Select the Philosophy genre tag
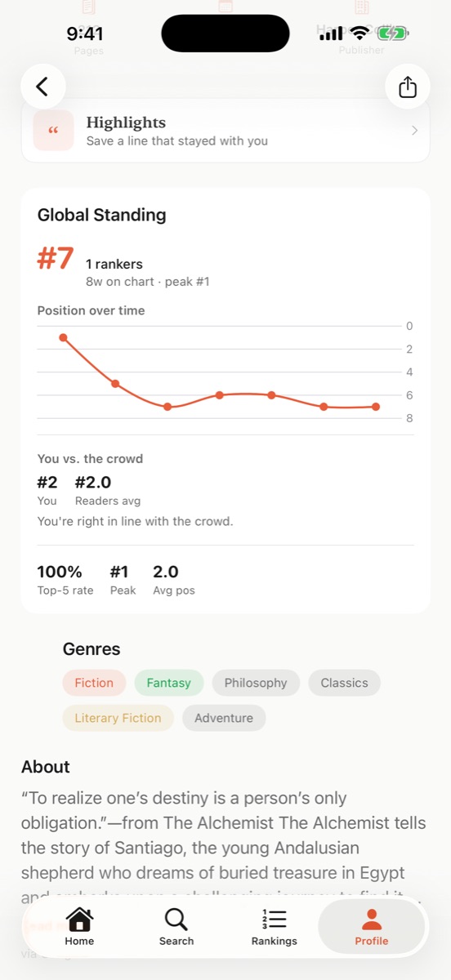The image size is (451, 980). coord(256,683)
